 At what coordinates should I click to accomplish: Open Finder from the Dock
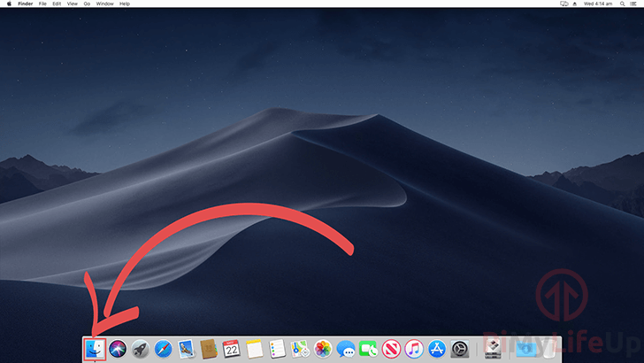click(95, 350)
